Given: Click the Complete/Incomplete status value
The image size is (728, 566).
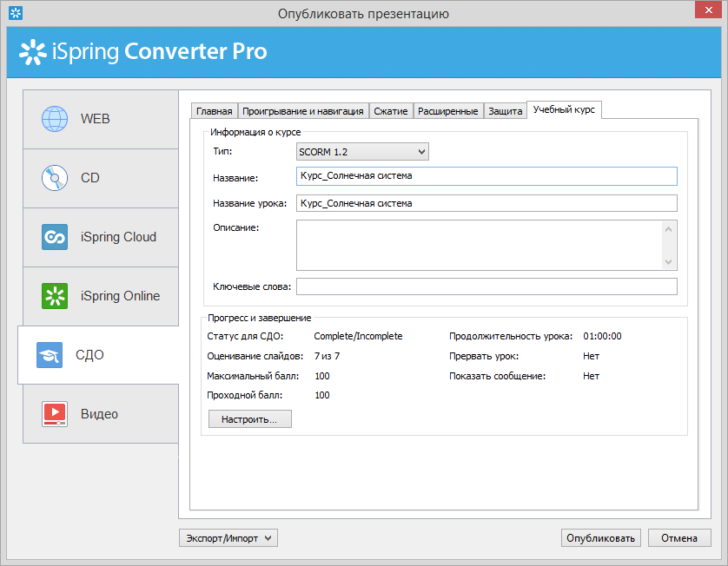Looking at the screenshot, I should pos(358,336).
